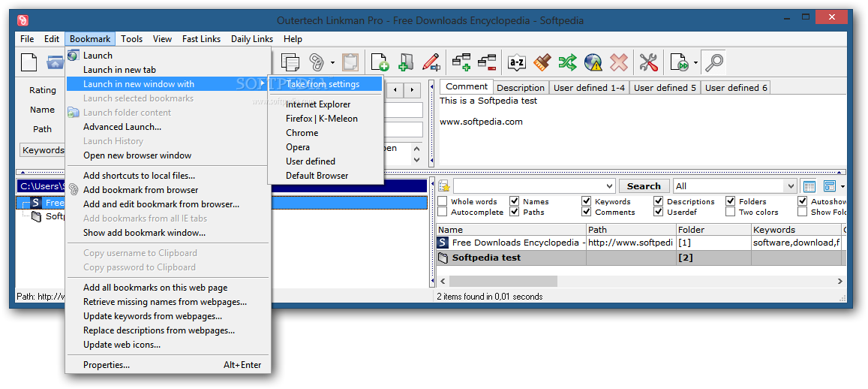
Task: Click the Linkman app icon in title bar
Action: tap(23, 20)
